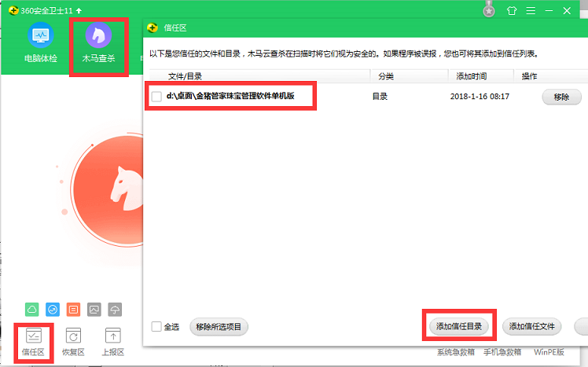Screen dimensions: 588x367
Task: Click the 2018-1-16 08:17 timestamp cell
Action: (x=480, y=97)
